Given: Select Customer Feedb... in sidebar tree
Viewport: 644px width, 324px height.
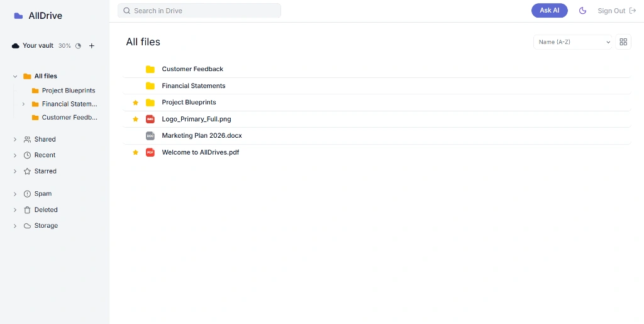Looking at the screenshot, I should [x=70, y=118].
